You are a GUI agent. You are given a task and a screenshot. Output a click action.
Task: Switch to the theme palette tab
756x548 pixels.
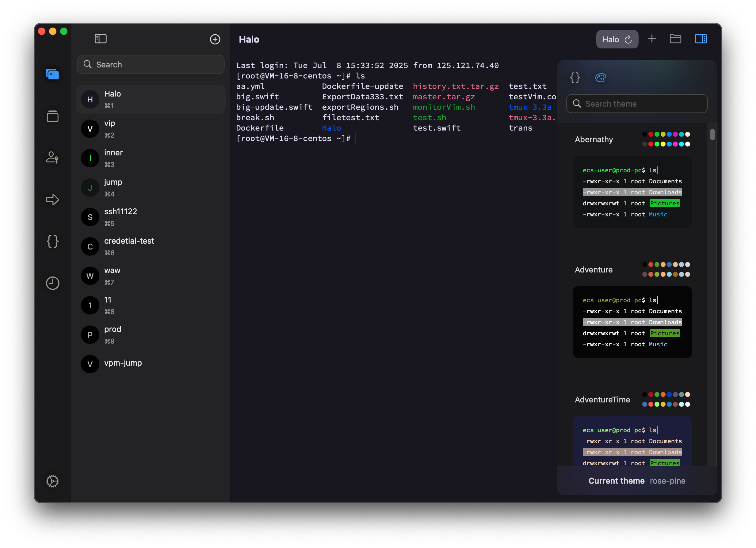tap(600, 78)
